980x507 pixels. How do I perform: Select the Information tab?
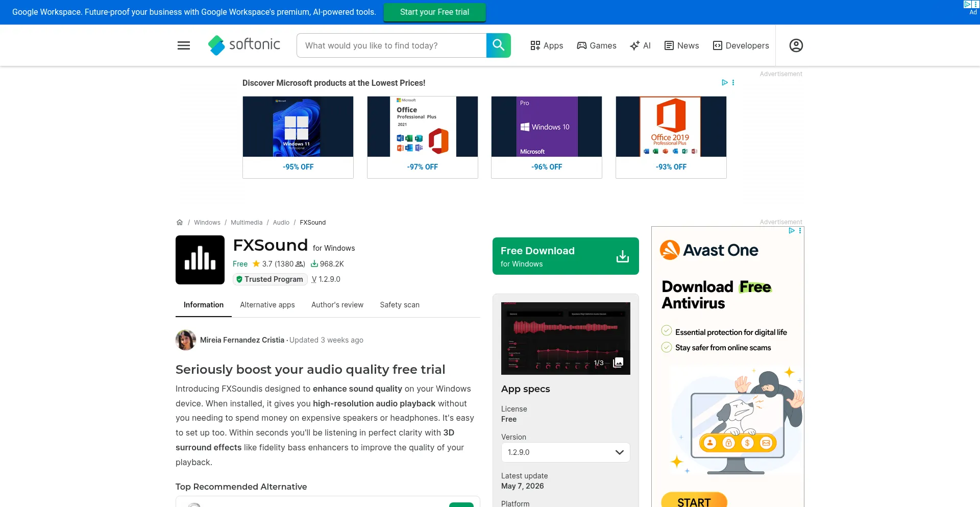tap(204, 305)
